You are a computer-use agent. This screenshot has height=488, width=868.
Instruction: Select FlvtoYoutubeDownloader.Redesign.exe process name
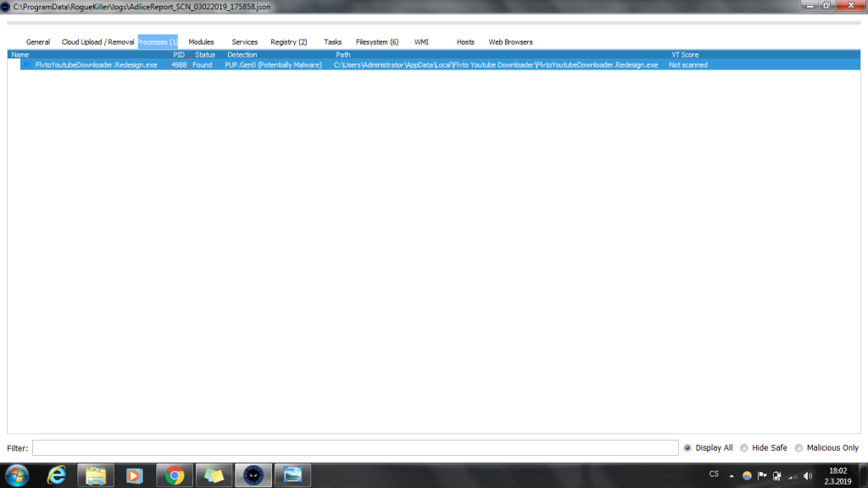(x=97, y=64)
